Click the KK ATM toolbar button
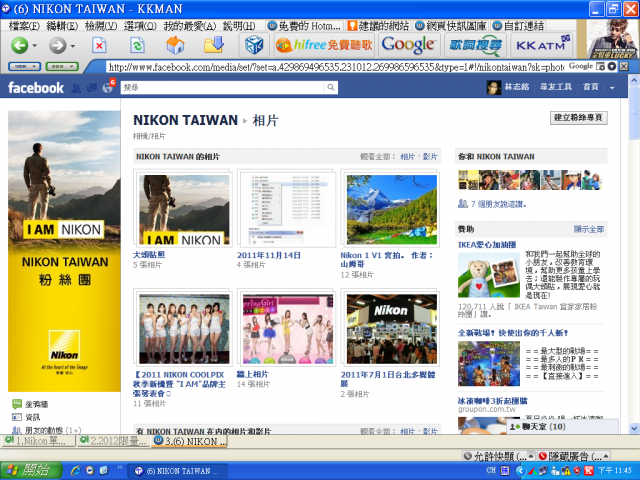Image resolution: width=640 pixels, height=480 pixels. click(542, 45)
